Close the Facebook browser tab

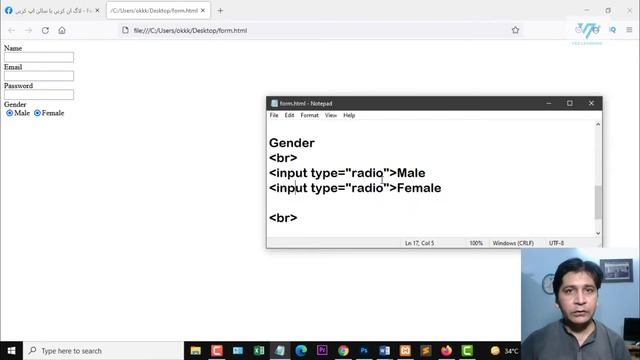tap(97, 11)
